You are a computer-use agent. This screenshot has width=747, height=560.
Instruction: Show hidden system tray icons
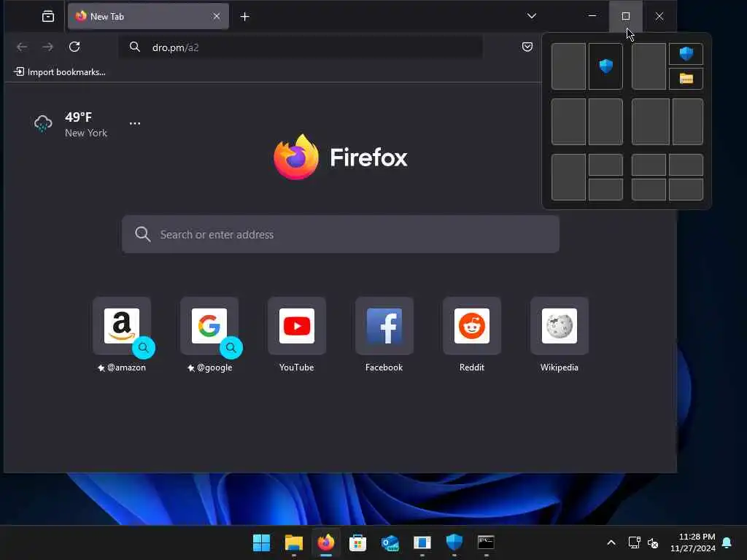pos(611,542)
